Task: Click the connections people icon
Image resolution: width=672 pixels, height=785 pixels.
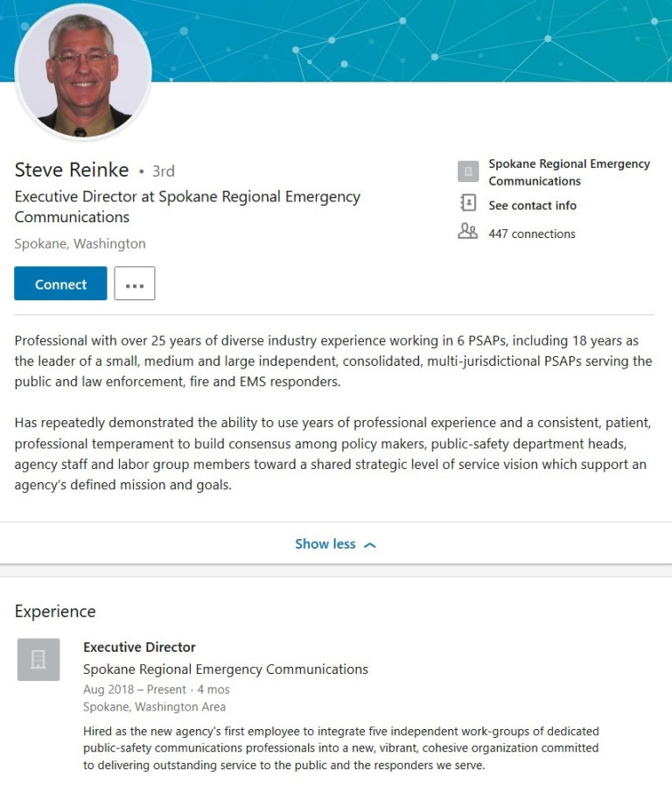Action: (x=468, y=233)
